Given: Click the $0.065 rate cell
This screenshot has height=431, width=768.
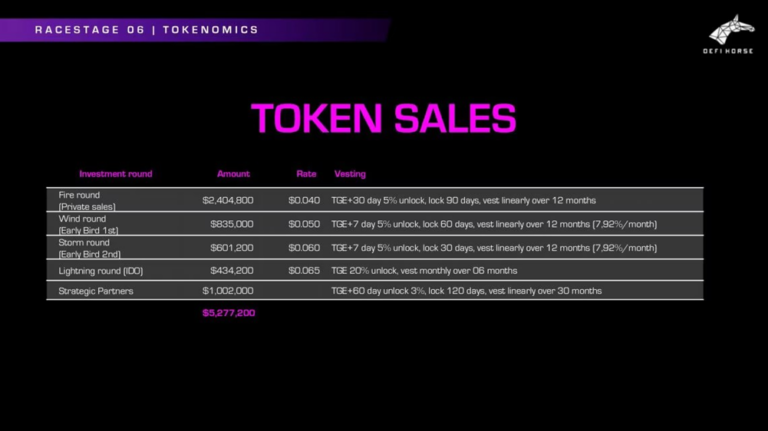Looking at the screenshot, I should [x=304, y=270].
